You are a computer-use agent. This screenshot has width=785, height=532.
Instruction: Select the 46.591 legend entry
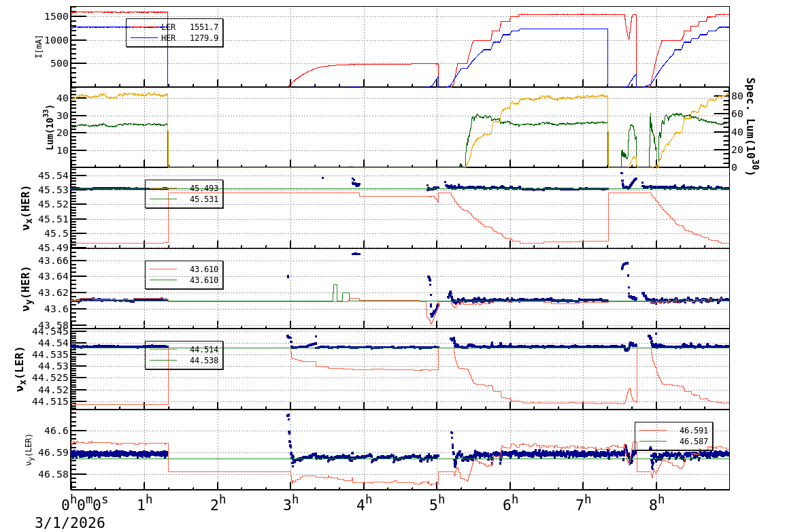click(x=692, y=430)
